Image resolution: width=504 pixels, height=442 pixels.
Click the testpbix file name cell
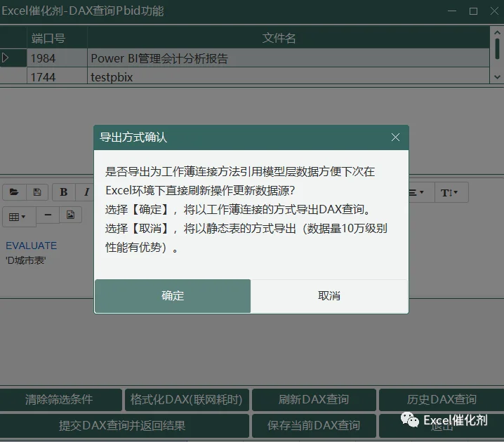[289, 77]
